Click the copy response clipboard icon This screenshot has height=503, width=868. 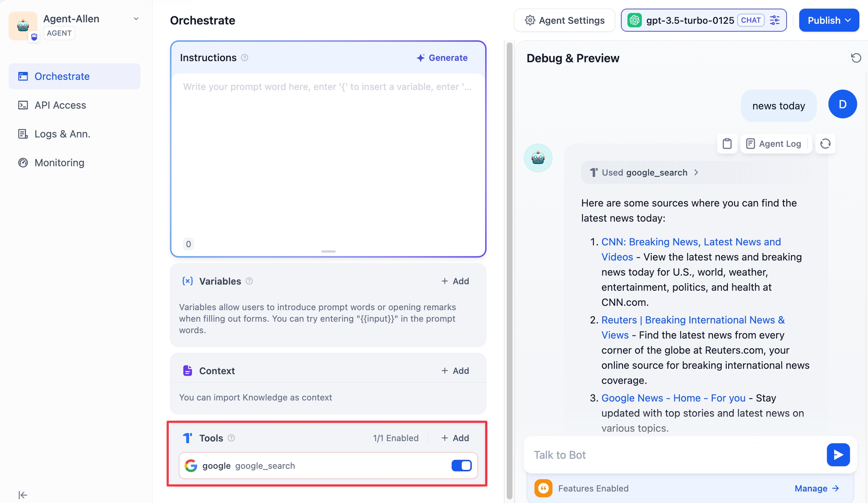(727, 144)
